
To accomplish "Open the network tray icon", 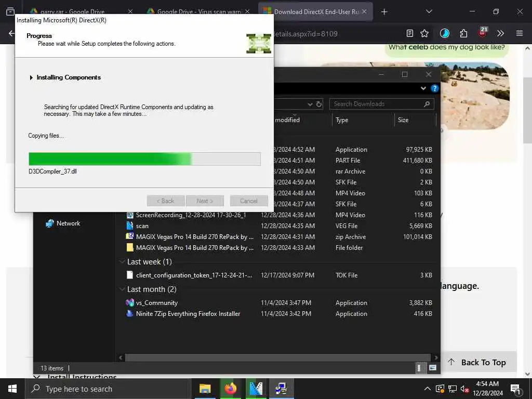I will click(453, 389).
